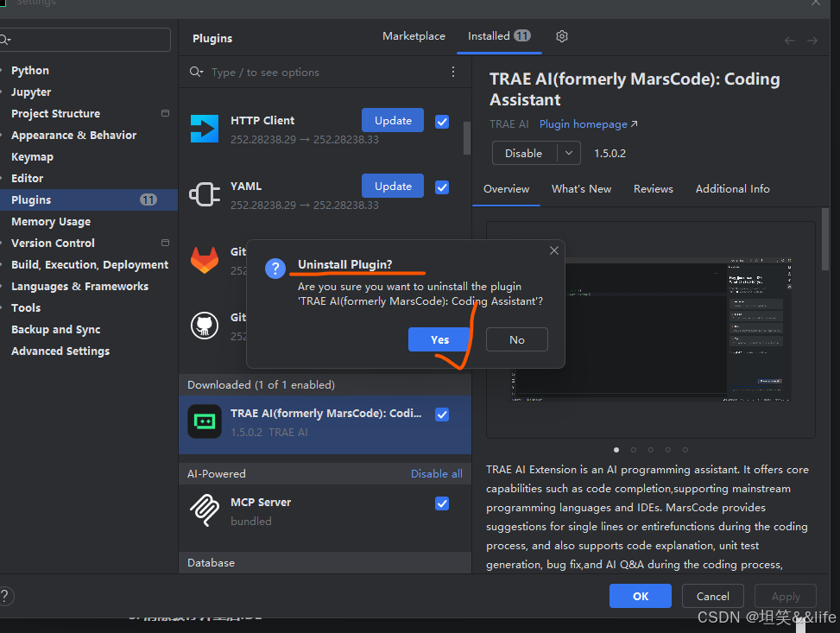This screenshot has width=840, height=633.
Task: Toggle the MCP Server plugin checkbox
Action: (x=442, y=503)
